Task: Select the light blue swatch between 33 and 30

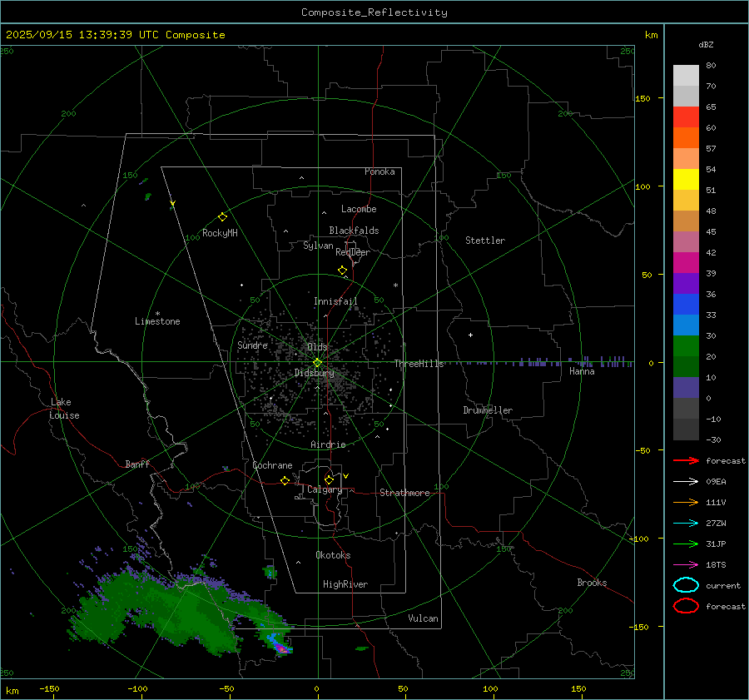Action: (686, 325)
